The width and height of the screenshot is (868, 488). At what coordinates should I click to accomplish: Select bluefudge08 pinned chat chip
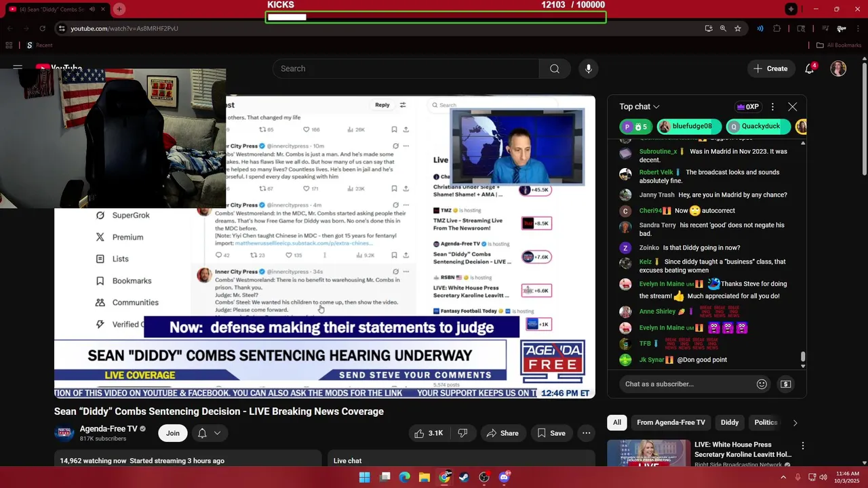pyautogui.click(x=689, y=126)
